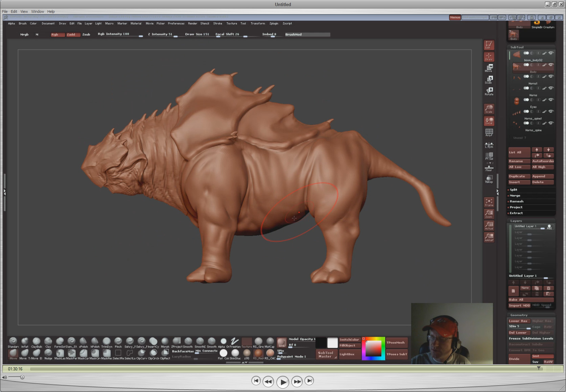Collapse the Geometry palette header
The height and width of the screenshot is (392, 566).
[x=519, y=315]
